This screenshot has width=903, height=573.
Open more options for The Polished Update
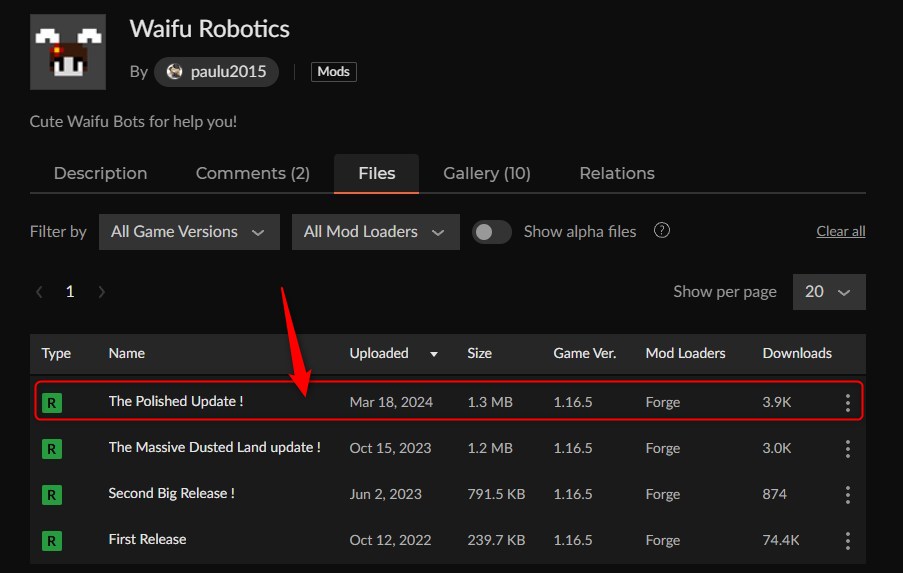tap(848, 403)
